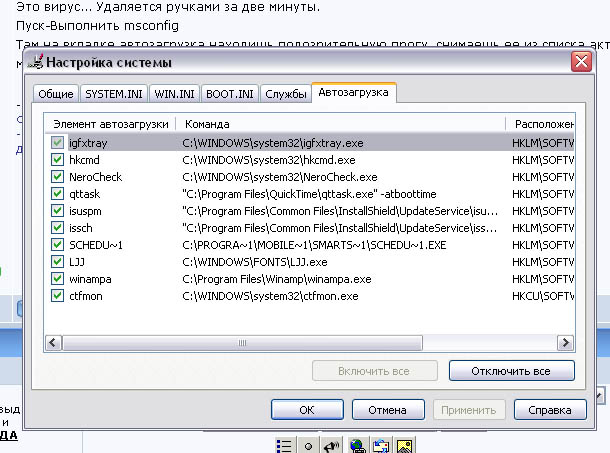Image resolution: width=610 pixels, height=453 pixels.
Task: Click the system configuration title bar icon
Action: click(39, 62)
